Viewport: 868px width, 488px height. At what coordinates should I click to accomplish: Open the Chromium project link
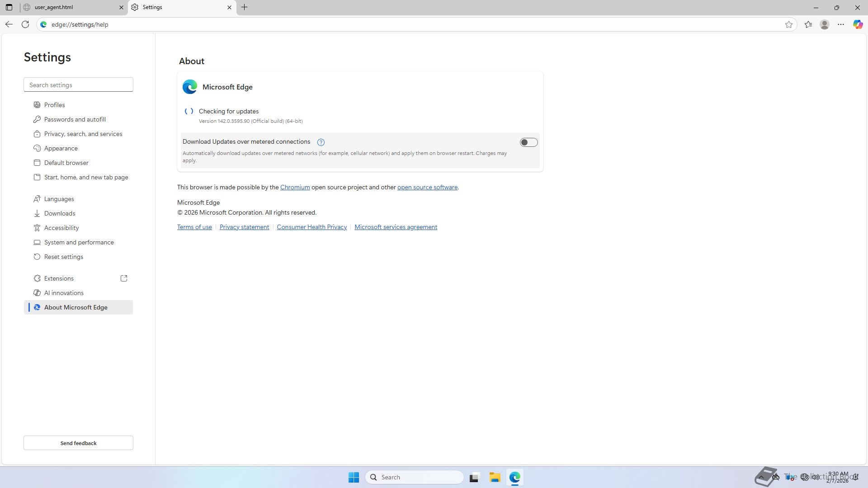tap(295, 187)
